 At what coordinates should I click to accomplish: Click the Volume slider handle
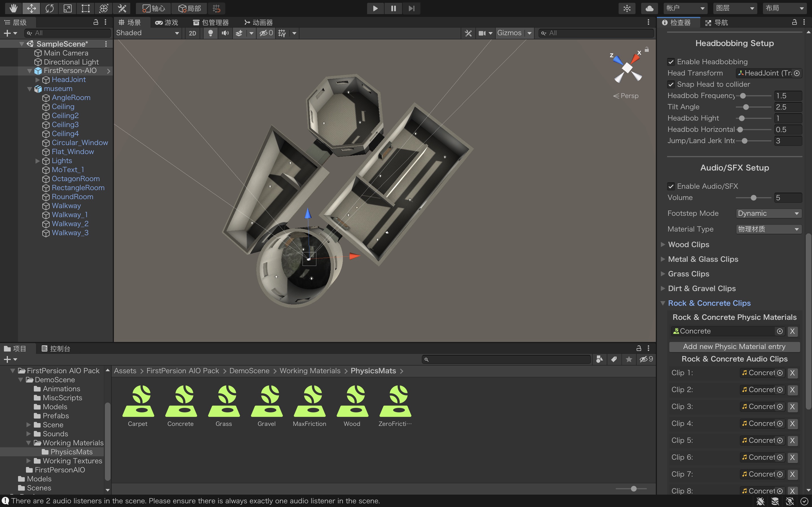point(753,197)
